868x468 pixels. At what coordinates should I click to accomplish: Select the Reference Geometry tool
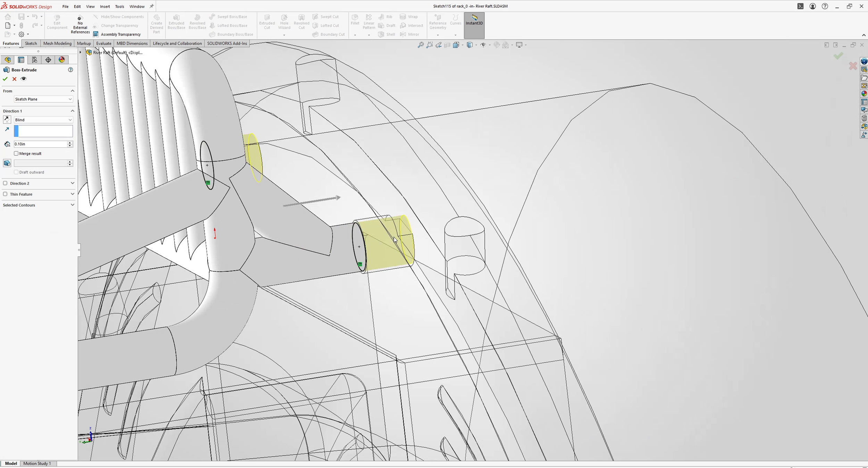437,22
